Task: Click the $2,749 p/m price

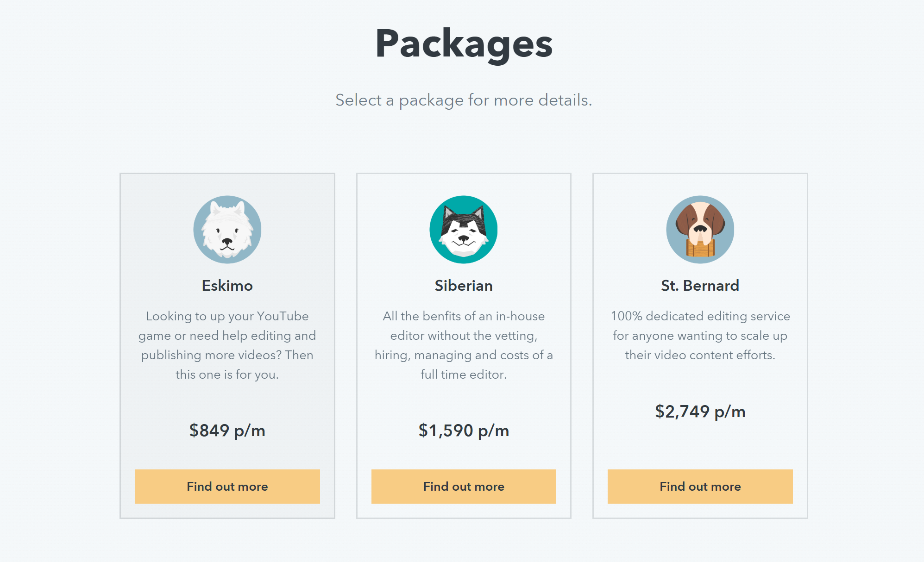Action: (700, 412)
